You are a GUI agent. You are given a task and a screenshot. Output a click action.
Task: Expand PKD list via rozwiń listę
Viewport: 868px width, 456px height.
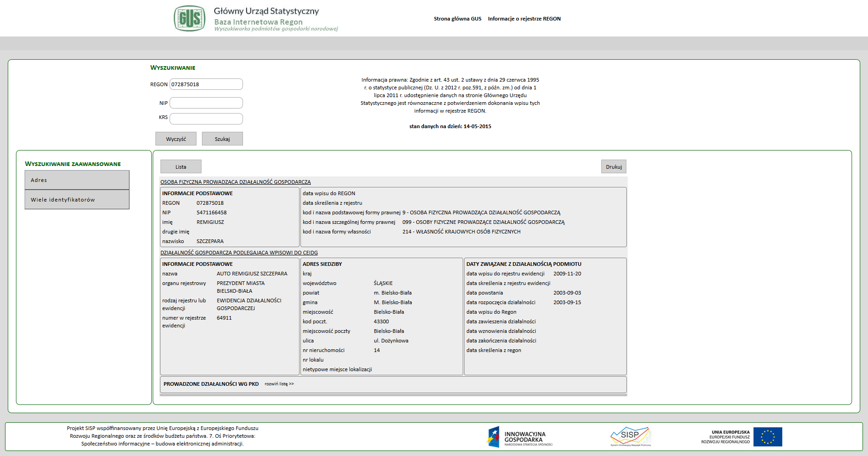click(x=279, y=384)
